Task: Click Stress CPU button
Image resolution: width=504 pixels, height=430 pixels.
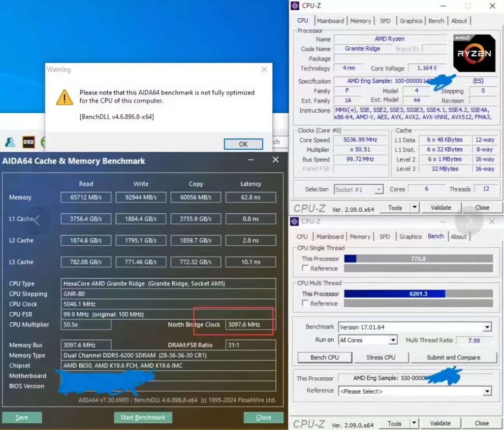Action: coord(381,357)
